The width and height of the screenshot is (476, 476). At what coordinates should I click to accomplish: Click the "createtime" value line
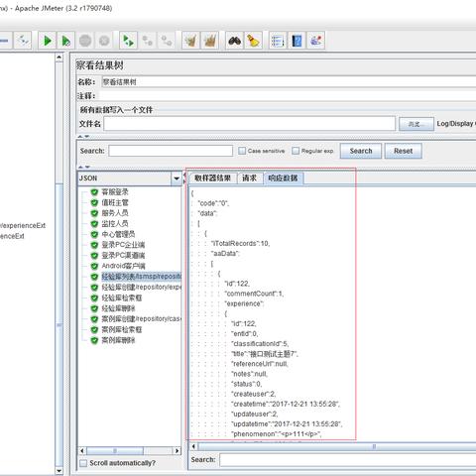click(x=286, y=404)
